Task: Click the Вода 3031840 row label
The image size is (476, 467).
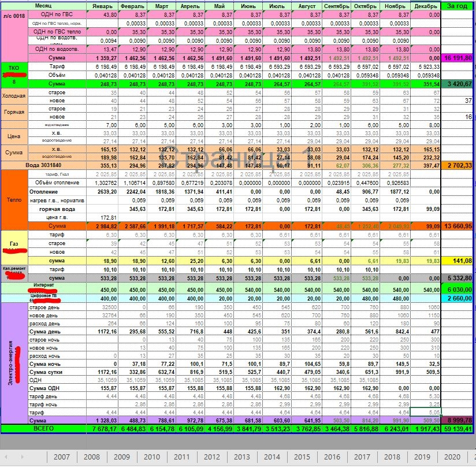Action: coord(43,165)
